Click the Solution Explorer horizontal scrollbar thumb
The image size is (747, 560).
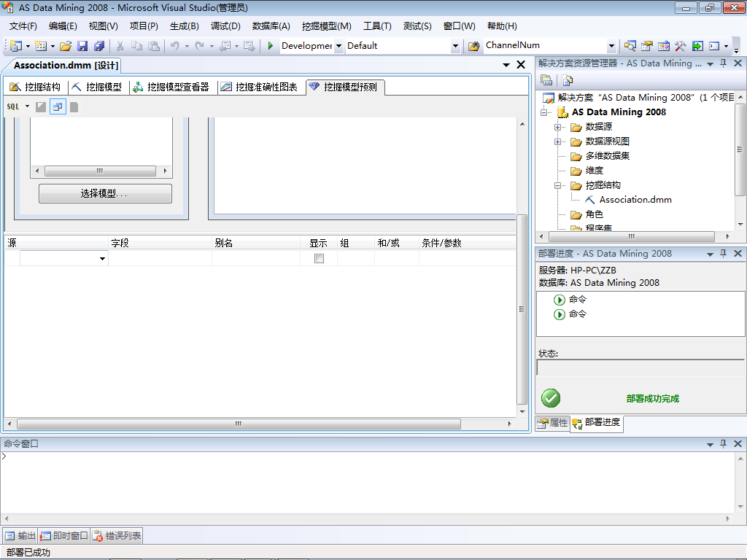(631, 236)
